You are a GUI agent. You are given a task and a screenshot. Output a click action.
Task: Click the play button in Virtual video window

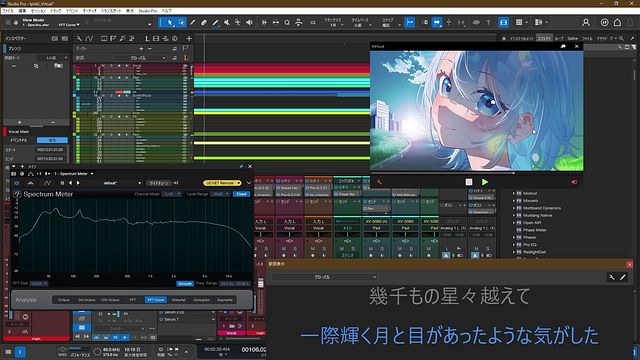coord(484,182)
